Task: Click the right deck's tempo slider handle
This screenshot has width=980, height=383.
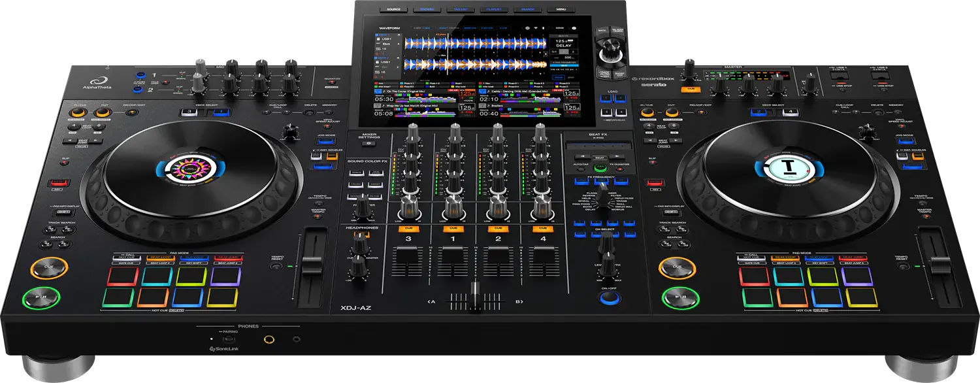Action: coord(941,266)
